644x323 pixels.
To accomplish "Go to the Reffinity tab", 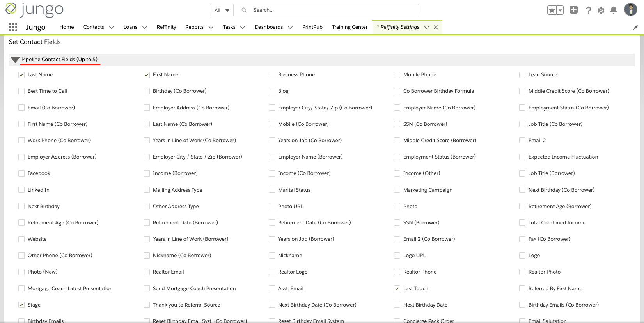I will coord(166,27).
